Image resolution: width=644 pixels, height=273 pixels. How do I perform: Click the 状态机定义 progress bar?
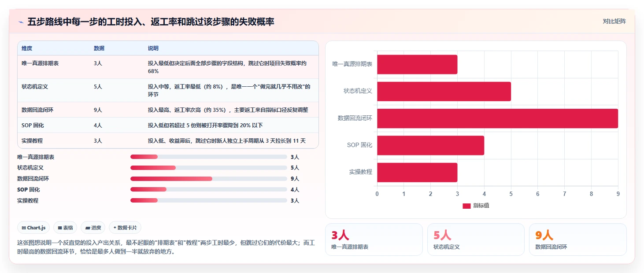pyautogui.click(x=208, y=168)
